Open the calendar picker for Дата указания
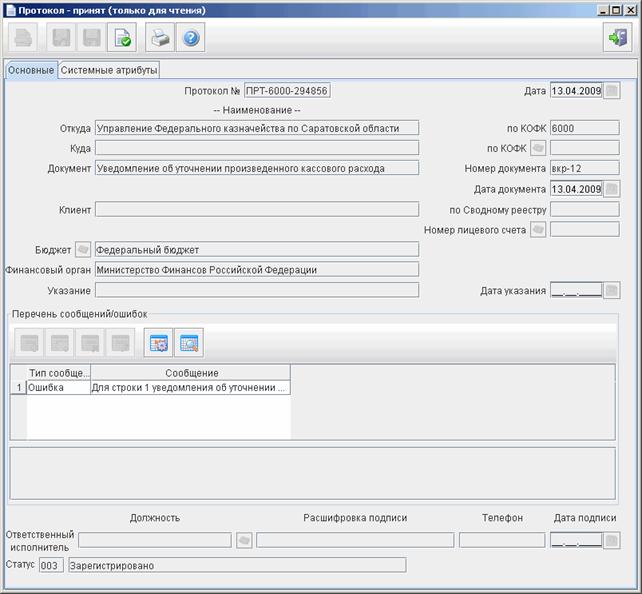The width and height of the screenshot is (642, 594). point(612,290)
